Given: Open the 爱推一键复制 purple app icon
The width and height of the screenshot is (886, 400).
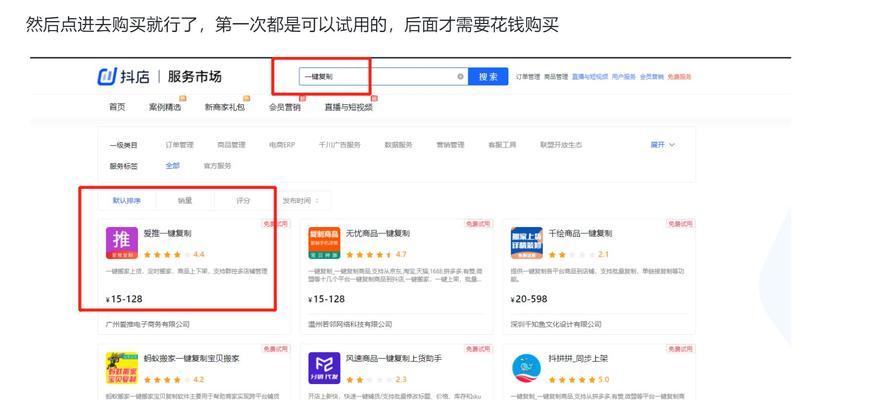Looking at the screenshot, I should 121,243.
